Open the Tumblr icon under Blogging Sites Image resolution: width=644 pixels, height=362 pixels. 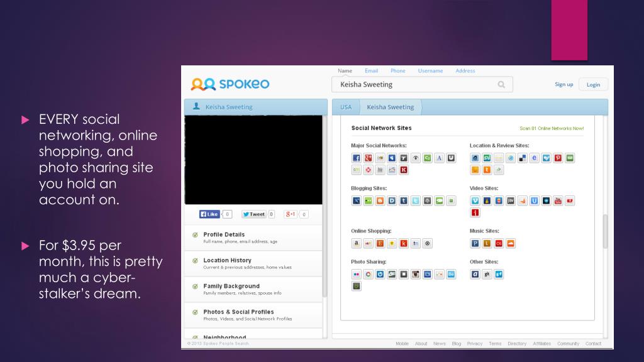click(404, 200)
